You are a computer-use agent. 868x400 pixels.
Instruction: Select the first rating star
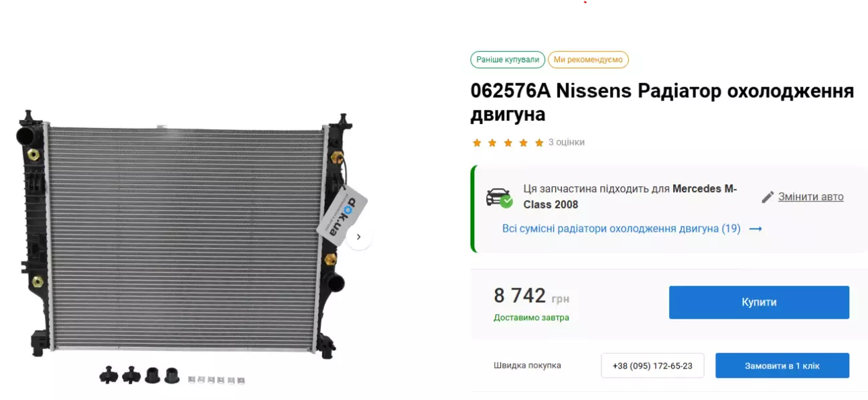[477, 143]
